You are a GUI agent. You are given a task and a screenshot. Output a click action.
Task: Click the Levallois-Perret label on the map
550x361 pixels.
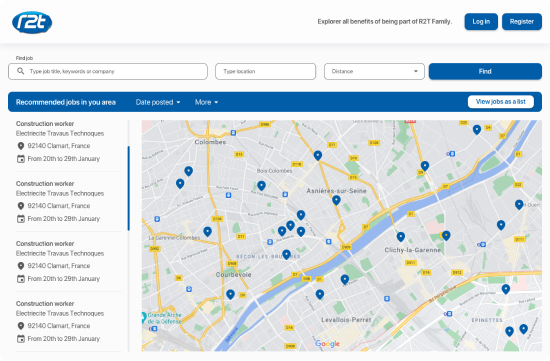point(346,320)
